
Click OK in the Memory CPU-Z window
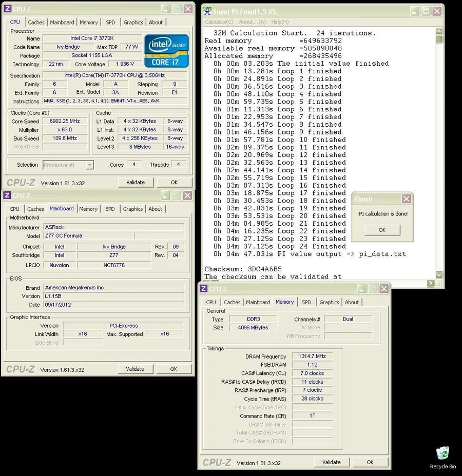click(x=370, y=462)
